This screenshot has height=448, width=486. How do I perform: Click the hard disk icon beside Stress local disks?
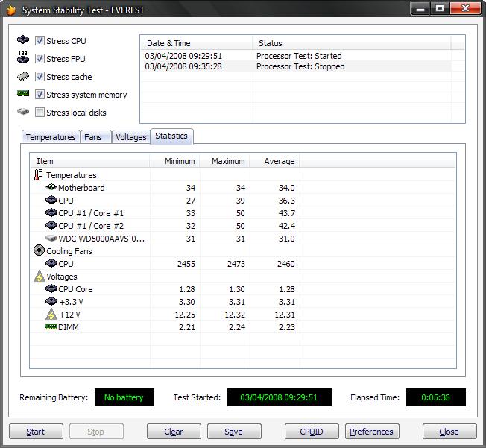point(23,111)
